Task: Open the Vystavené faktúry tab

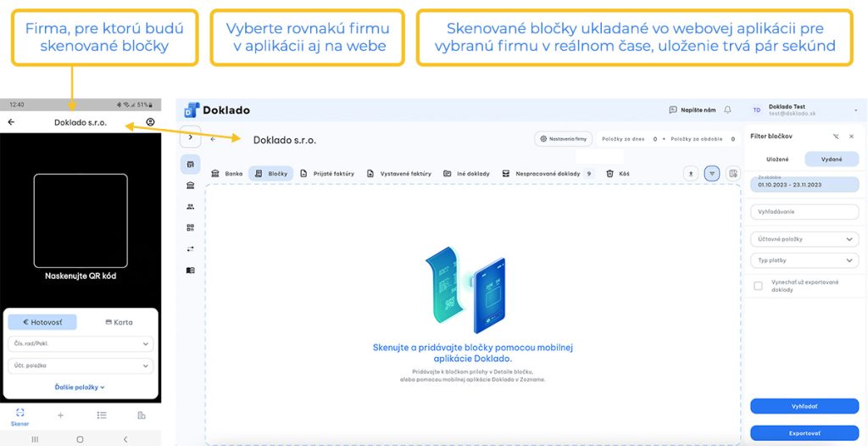Action: point(398,174)
